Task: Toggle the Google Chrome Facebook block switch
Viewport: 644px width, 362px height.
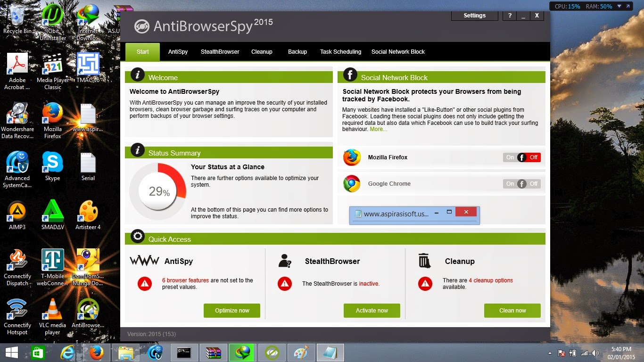Action: click(521, 184)
